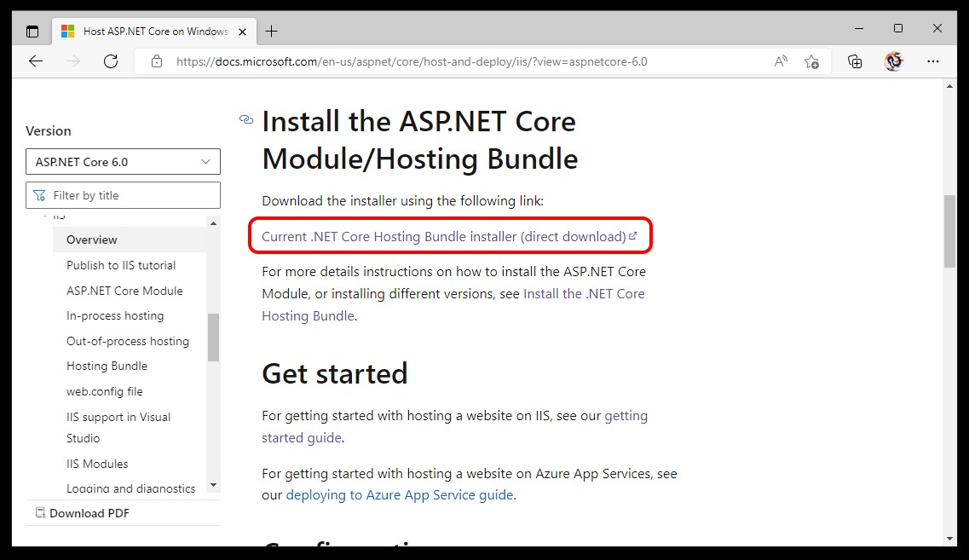This screenshot has height=560, width=969.
Task: Open the web.config file sidebar item
Action: [x=105, y=391]
